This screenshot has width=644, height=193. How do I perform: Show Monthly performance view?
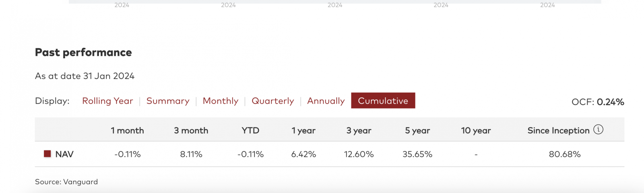[x=221, y=101]
